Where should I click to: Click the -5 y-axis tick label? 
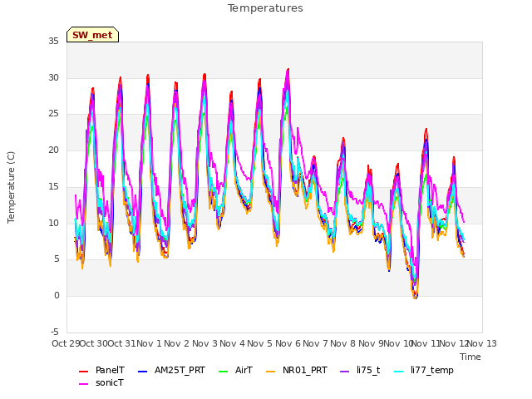(55, 332)
